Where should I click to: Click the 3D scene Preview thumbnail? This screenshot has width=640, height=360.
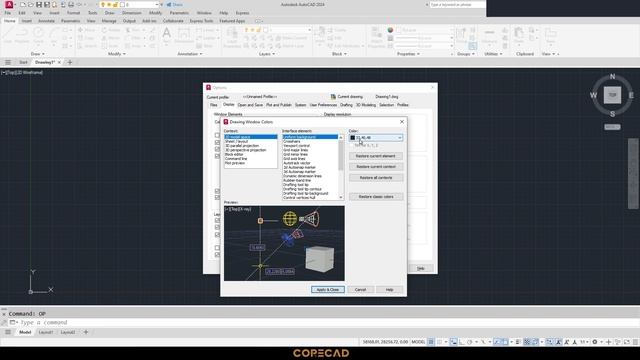(284, 243)
